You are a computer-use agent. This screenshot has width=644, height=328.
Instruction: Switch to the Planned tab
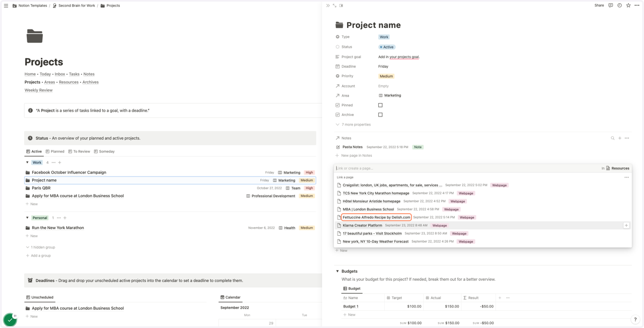click(x=55, y=151)
